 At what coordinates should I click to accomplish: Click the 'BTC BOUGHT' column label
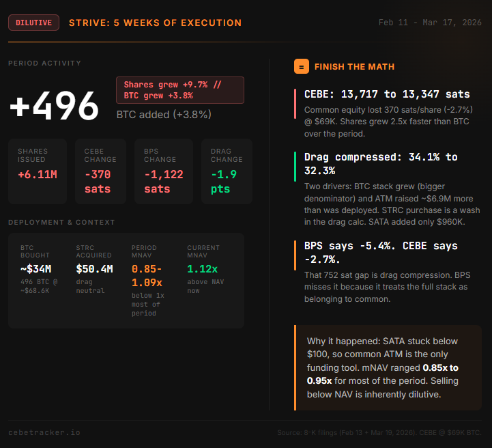(35, 251)
